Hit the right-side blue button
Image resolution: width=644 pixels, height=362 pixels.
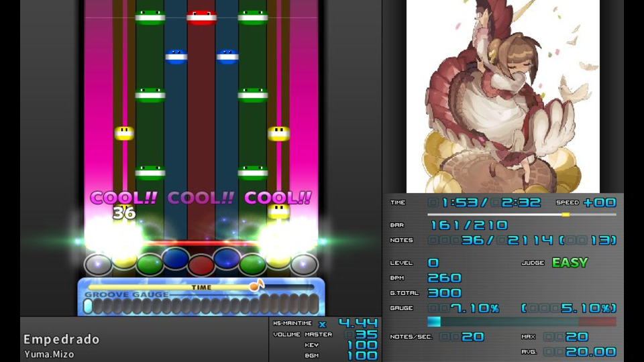[227, 258]
